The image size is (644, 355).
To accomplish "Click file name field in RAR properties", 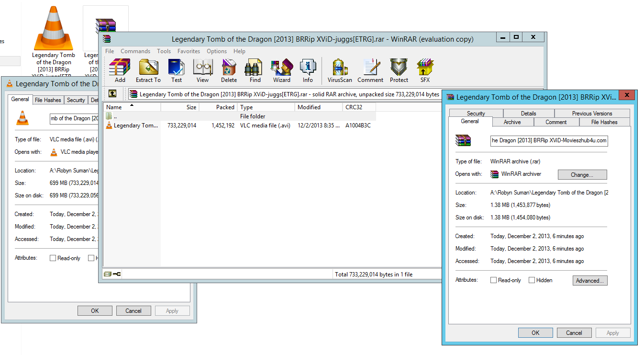I will pyautogui.click(x=549, y=140).
